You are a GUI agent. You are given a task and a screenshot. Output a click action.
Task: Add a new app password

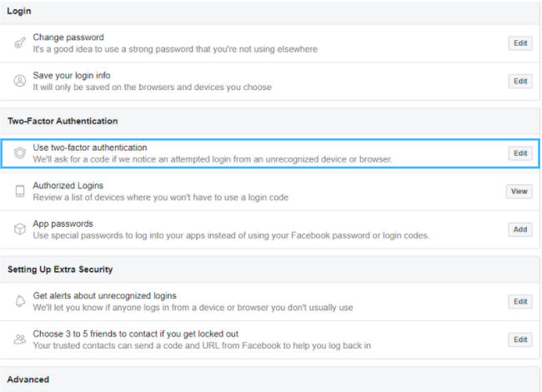(x=520, y=229)
